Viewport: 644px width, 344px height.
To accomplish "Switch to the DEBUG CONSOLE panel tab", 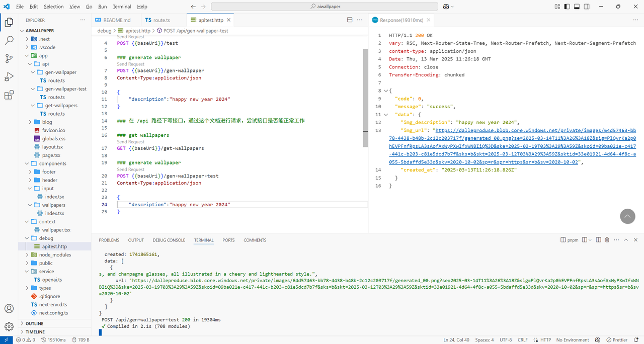I will click(x=169, y=240).
